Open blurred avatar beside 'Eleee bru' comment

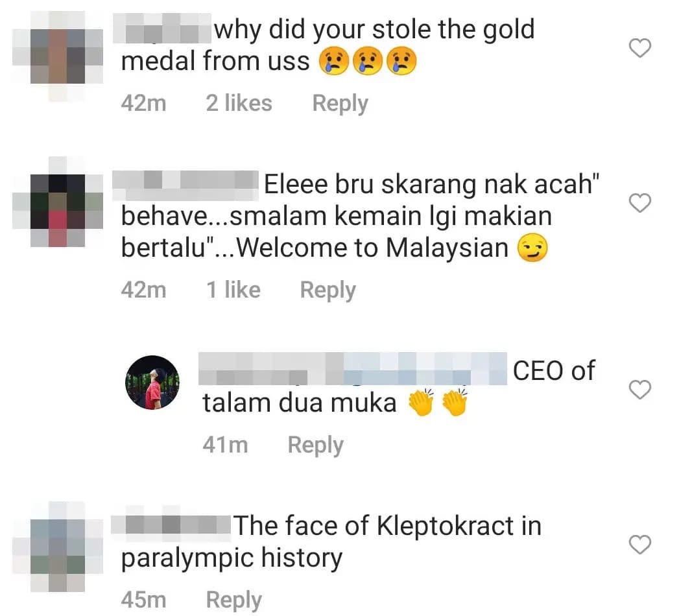[58, 202]
